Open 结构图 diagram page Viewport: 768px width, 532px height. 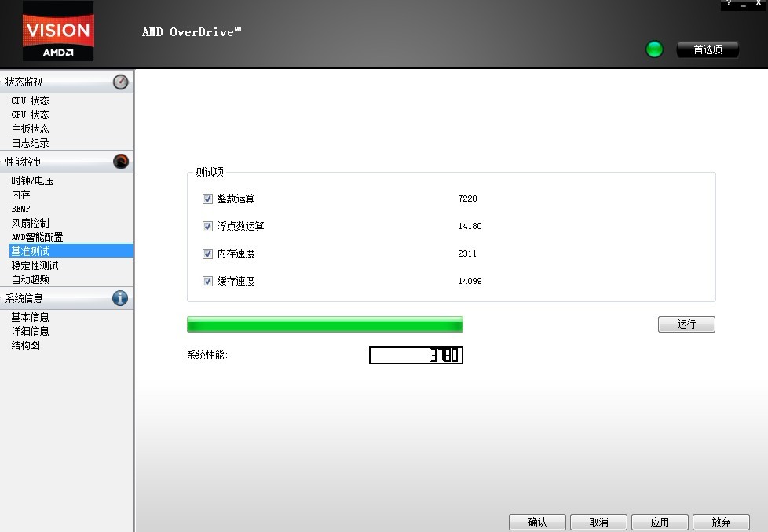click(25, 345)
